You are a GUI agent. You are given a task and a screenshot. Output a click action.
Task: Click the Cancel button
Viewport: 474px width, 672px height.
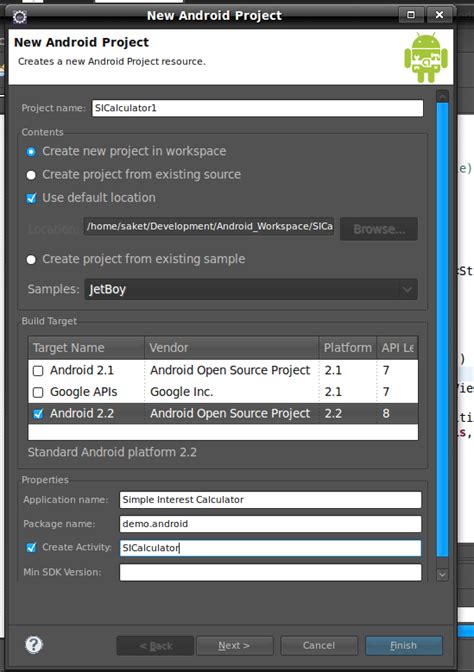click(319, 645)
